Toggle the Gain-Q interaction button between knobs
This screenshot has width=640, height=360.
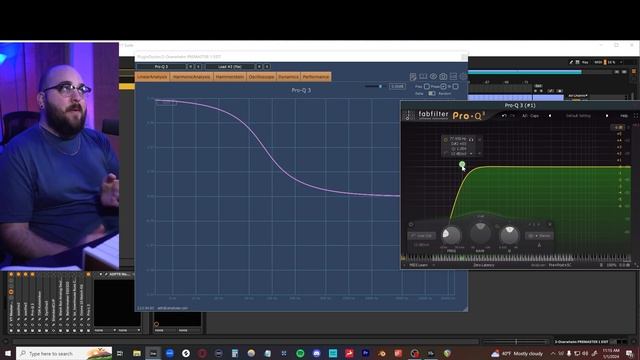(497, 226)
